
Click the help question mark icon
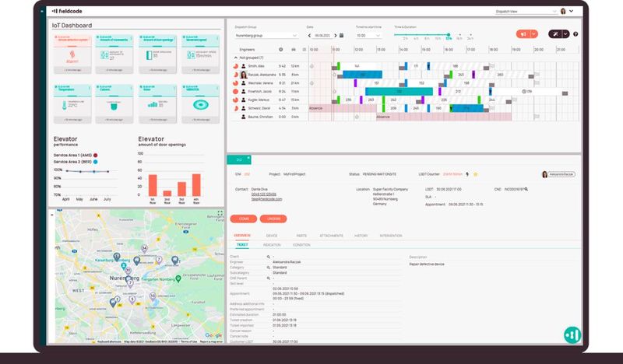click(575, 34)
